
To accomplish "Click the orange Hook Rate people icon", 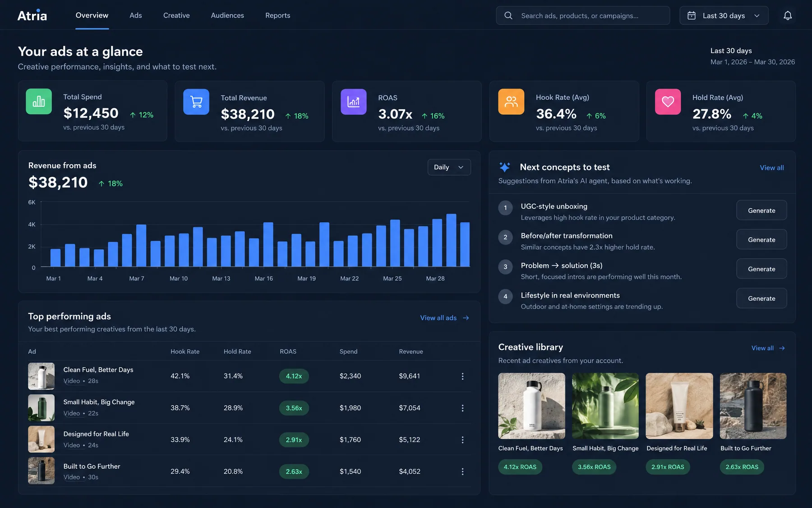I will click(511, 102).
